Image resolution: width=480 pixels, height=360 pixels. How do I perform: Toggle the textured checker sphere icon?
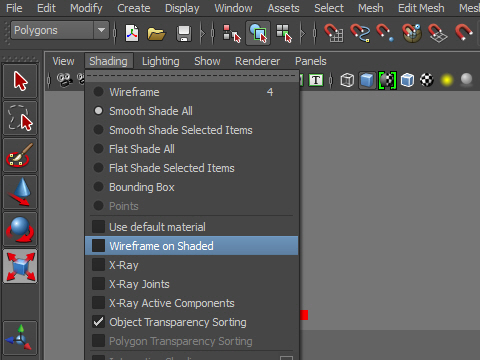point(427,80)
